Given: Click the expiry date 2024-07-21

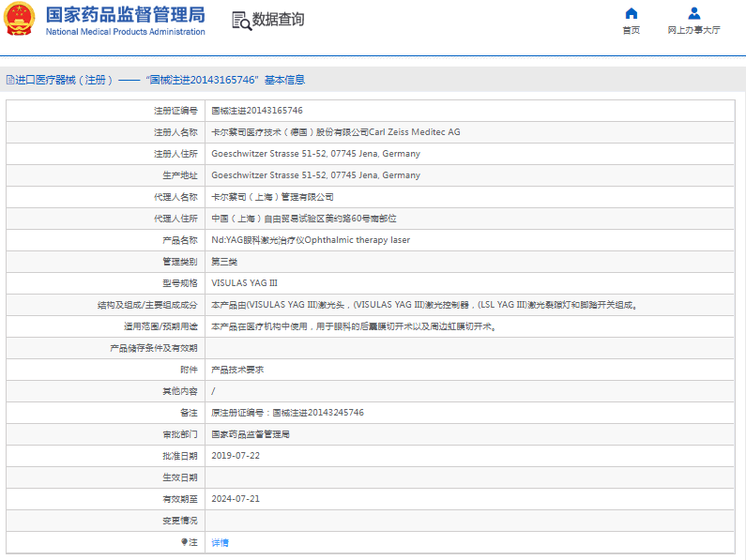Looking at the screenshot, I should (x=236, y=499).
